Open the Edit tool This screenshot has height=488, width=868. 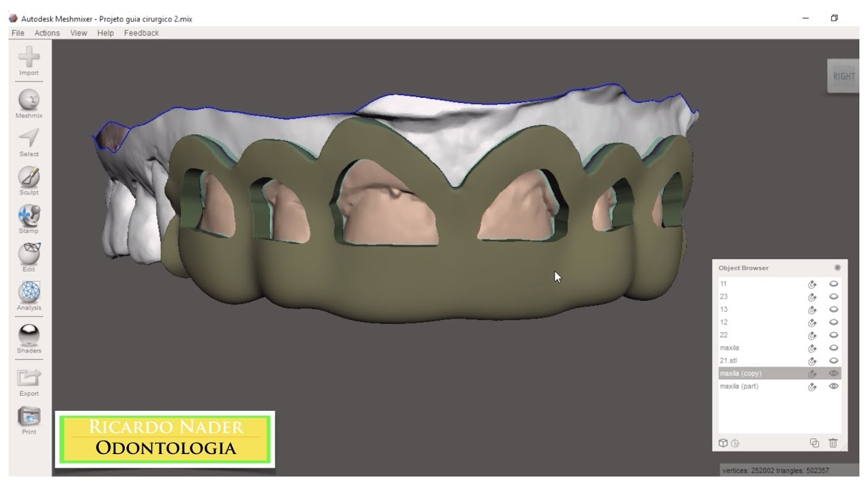click(28, 253)
